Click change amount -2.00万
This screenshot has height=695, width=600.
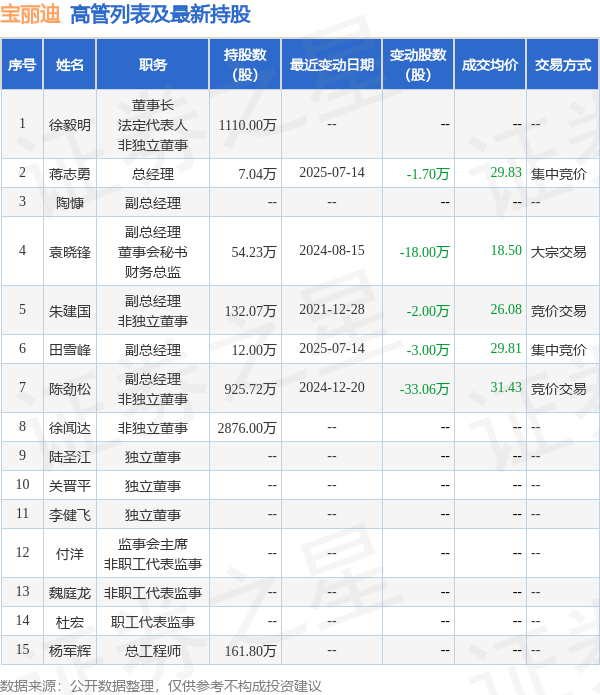click(428, 311)
